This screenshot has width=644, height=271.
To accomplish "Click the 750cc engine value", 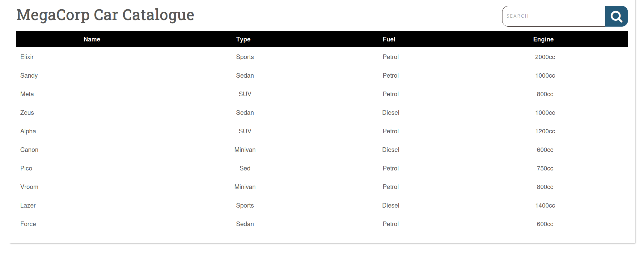I will click(x=545, y=168).
